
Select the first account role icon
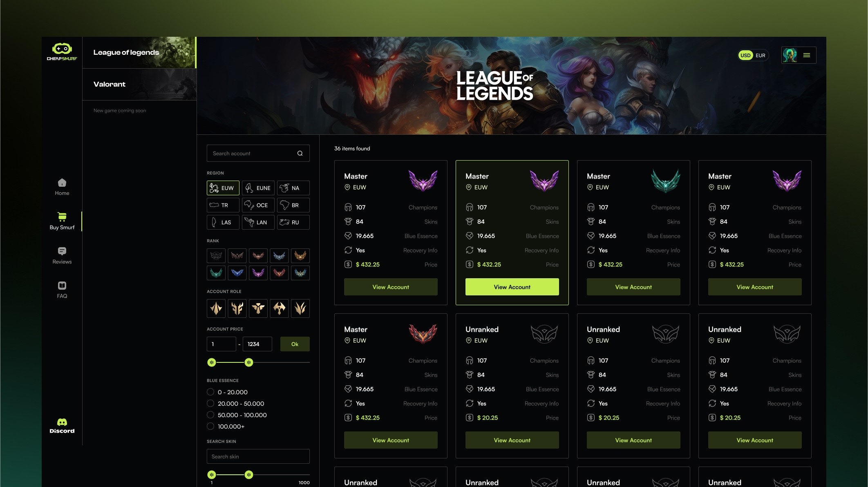coord(216,308)
